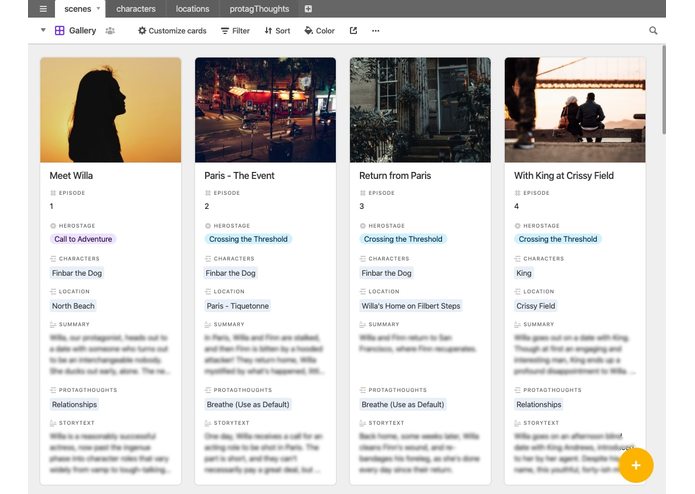Click Finbar the Dog in Return from Paris
This screenshot has height=494, width=695.
pyautogui.click(x=386, y=273)
